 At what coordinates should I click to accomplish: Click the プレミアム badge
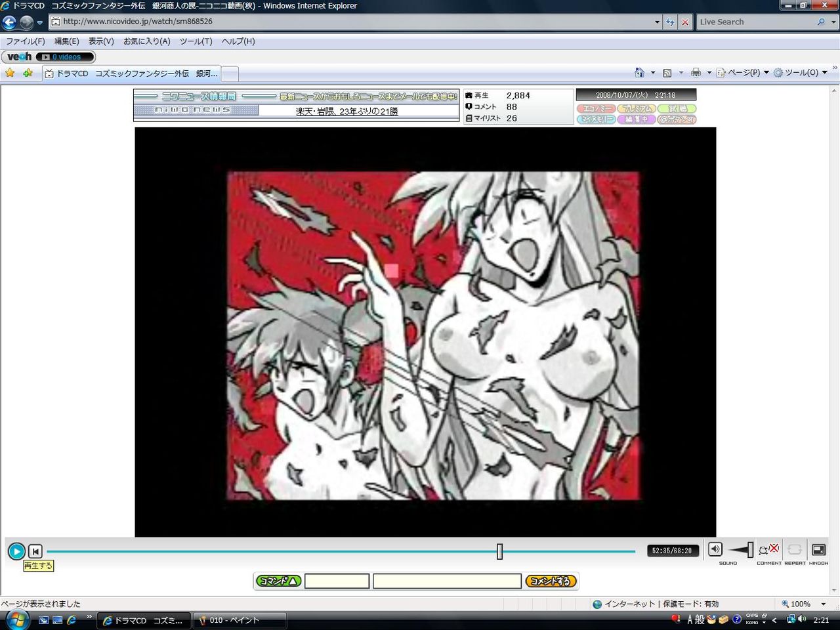(637, 109)
